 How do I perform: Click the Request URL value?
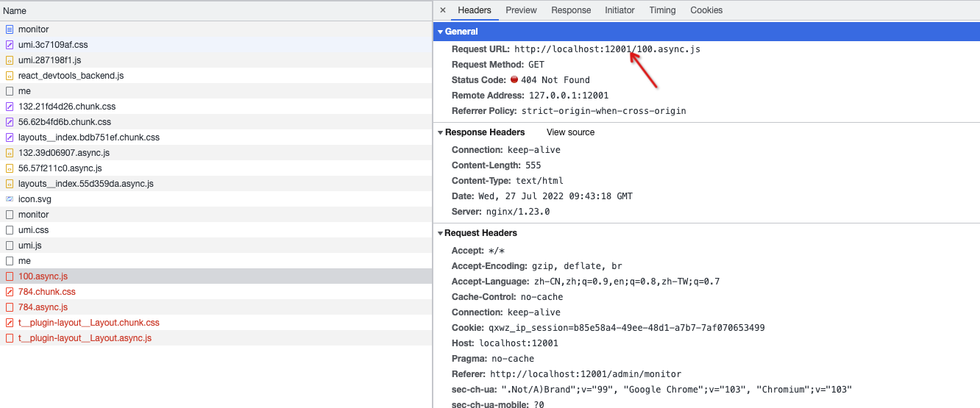607,49
